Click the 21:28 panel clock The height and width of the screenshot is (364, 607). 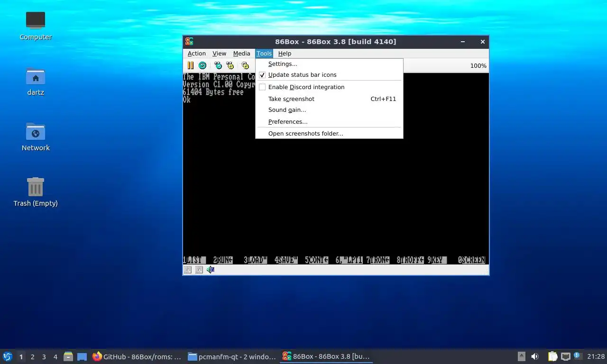pyautogui.click(x=596, y=356)
